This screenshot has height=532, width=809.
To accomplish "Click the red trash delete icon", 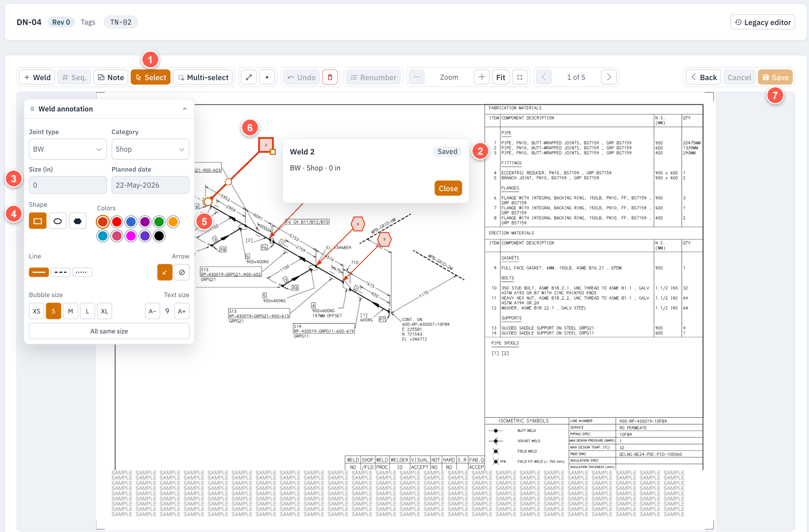I will pyautogui.click(x=330, y=77).
